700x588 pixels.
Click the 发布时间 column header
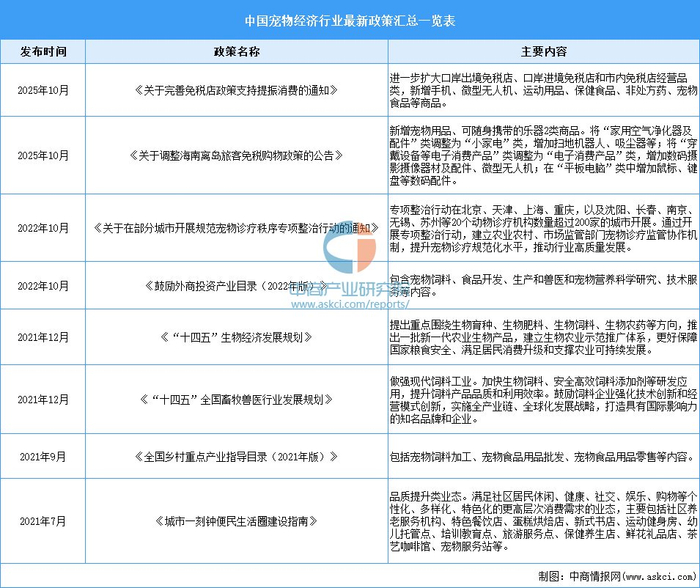pos(43,52)
